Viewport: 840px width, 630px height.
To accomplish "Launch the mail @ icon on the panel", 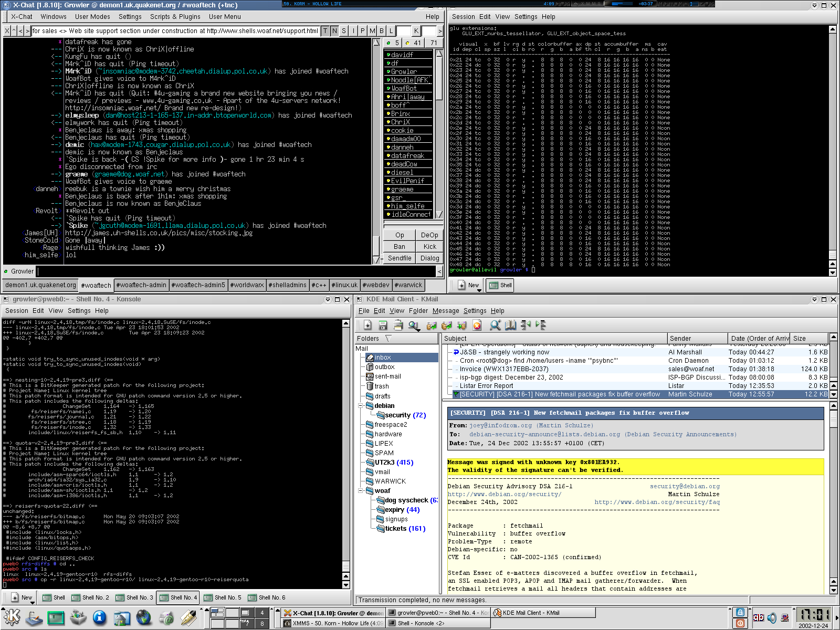I will (x=166, y=618).
